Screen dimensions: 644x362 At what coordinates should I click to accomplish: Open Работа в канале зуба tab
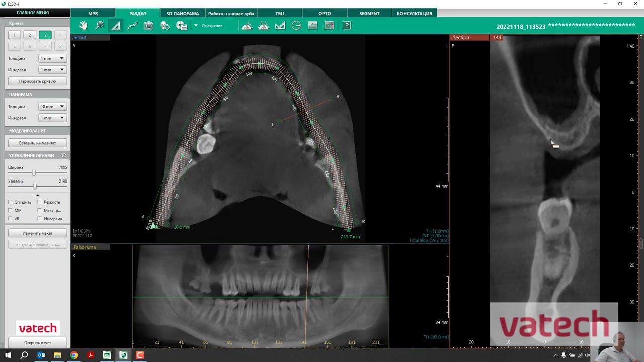pyautogui.click(x=231, y=13)
